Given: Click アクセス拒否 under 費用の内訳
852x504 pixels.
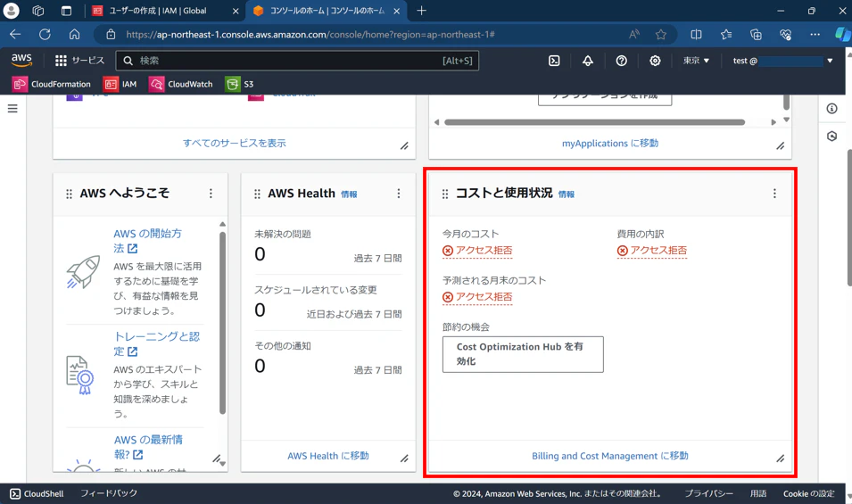Looking at the screenshot, I should tap(651, 251).
